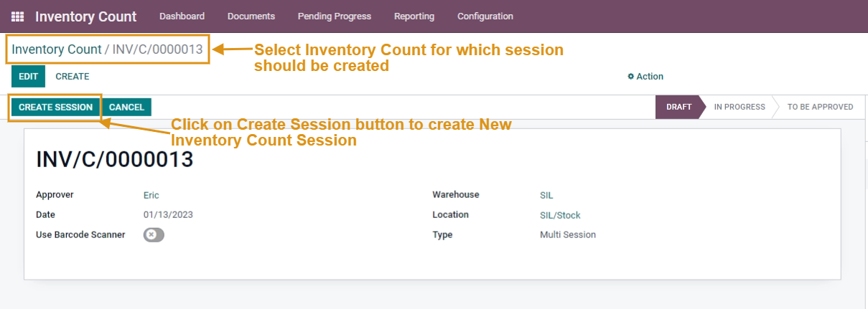Open the Documents menu

[x=251, y=16]
